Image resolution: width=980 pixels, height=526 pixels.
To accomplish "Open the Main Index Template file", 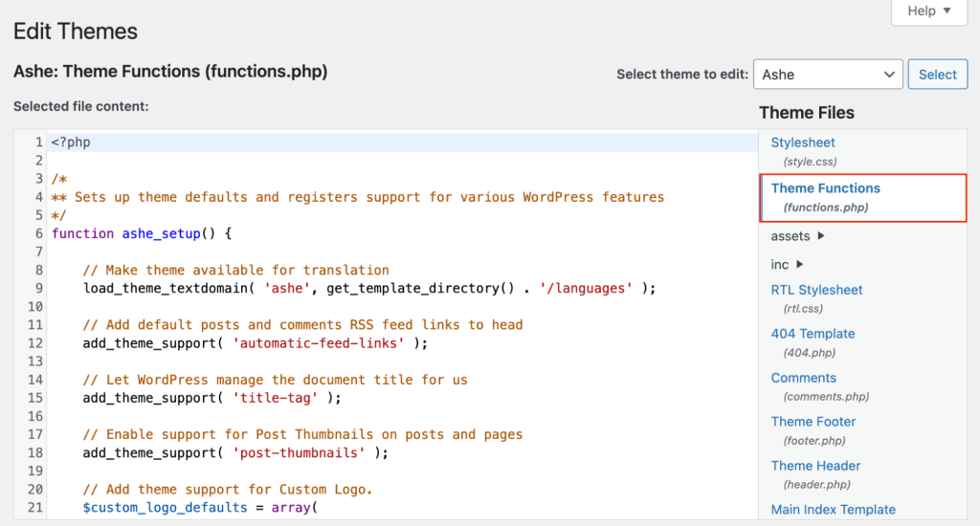I will (x=833, y=510).
